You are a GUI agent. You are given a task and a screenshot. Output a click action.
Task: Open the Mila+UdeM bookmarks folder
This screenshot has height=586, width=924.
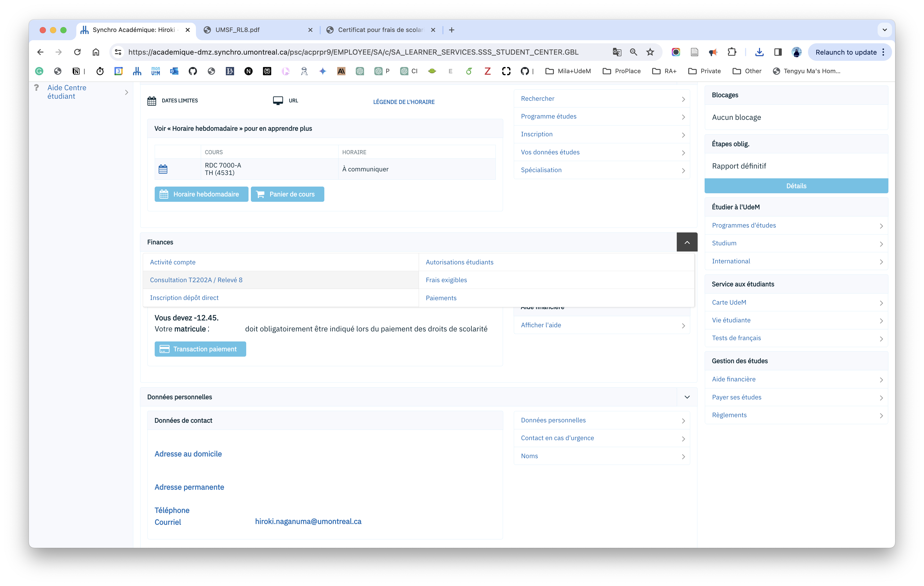(568, 71)
